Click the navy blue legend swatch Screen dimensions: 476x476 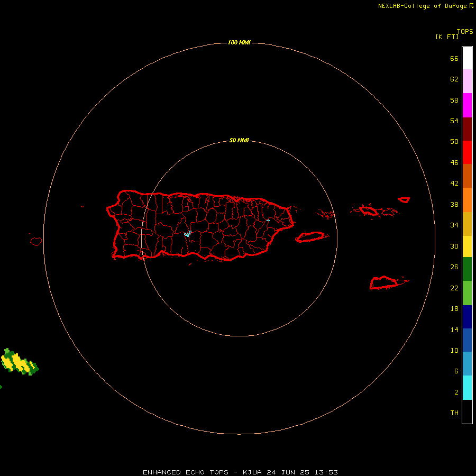click(467, 317)
